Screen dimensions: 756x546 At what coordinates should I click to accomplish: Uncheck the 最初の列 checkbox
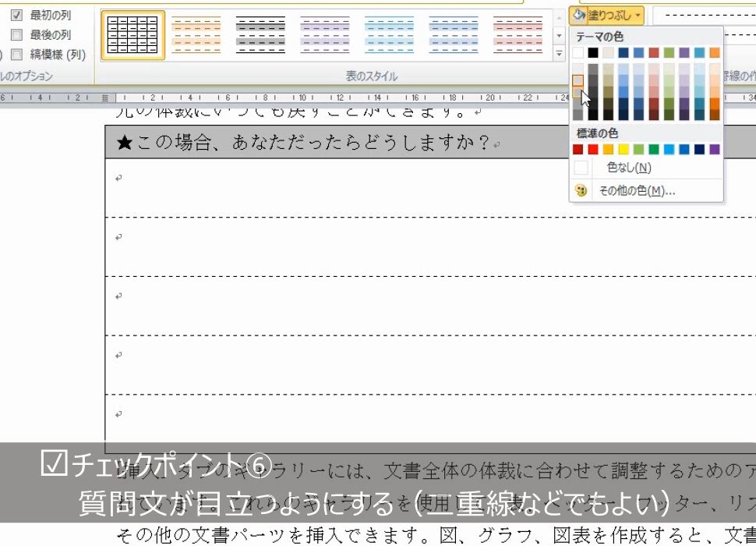click(16, 15)
